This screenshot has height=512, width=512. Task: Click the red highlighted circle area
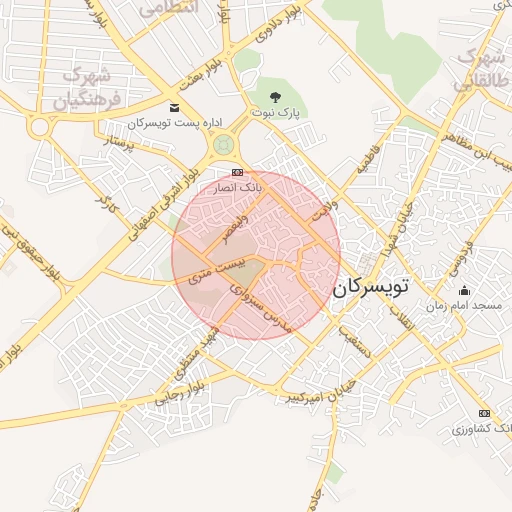[256, 256]
